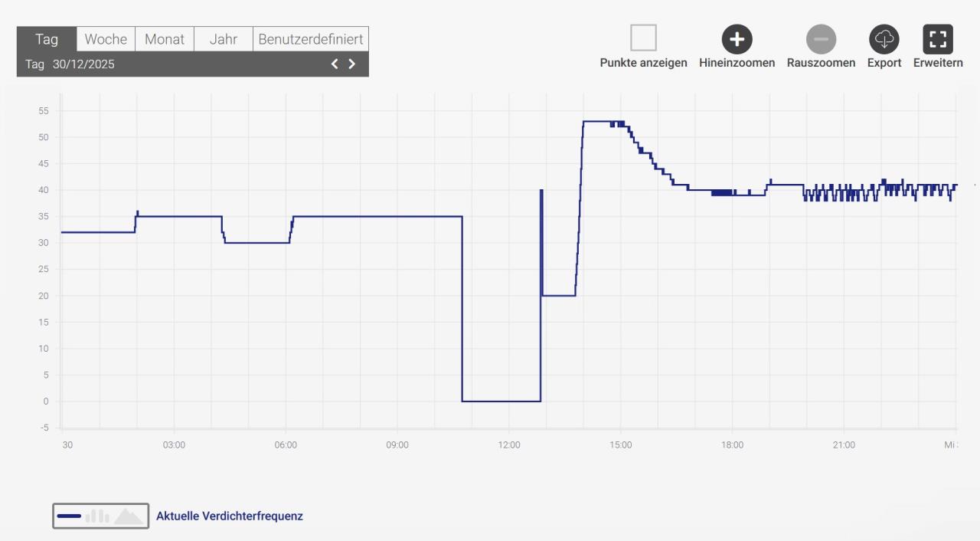980x541 pixels.
Task: Click the Hineinzoomen plus icon
Action: pyautogui.click(x=737, y=39)
